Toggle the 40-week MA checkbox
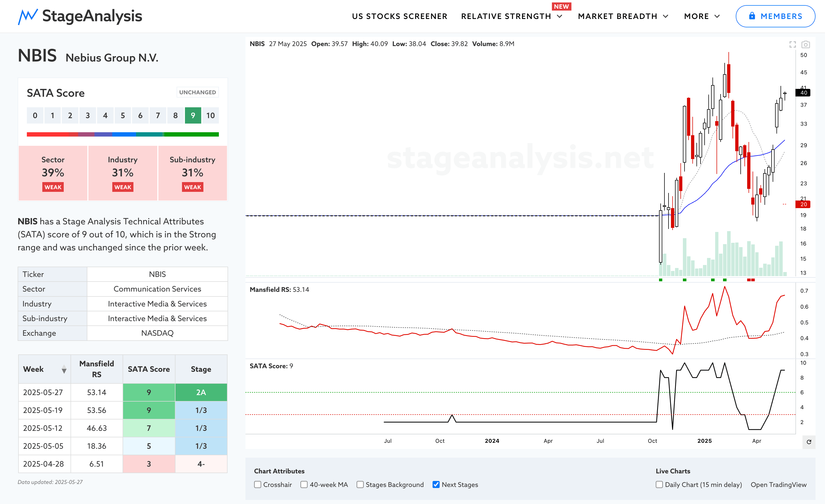The image size is (825, 504). (x=304, y=484)
